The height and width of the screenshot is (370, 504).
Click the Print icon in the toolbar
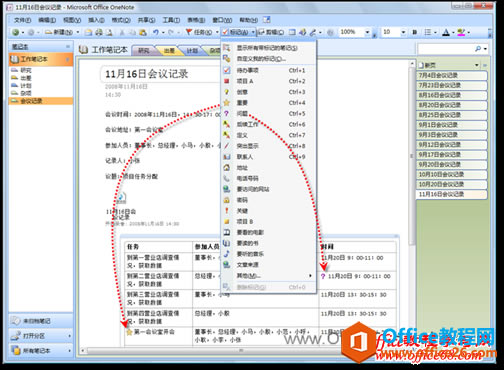(x=99, y=32)
